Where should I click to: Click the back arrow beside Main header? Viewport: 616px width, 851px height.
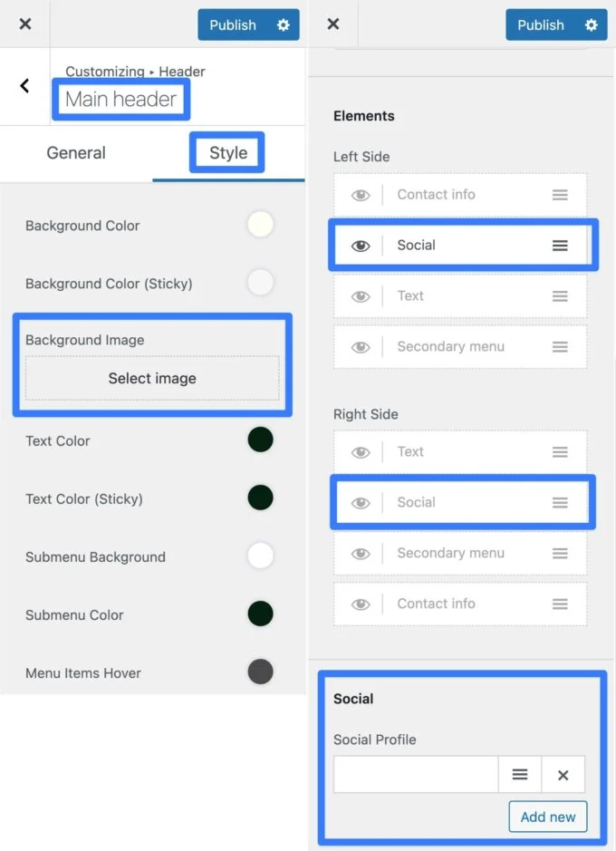24,86
